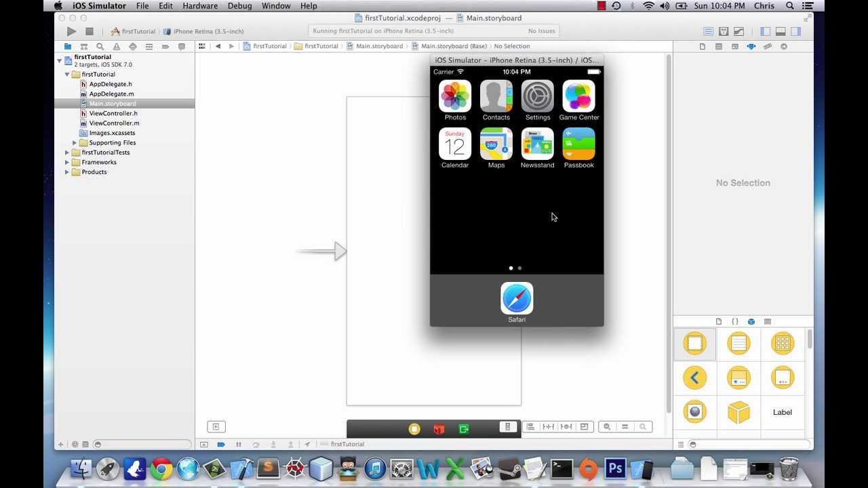Expand the firstTutorialTests folder
This screenshot has height=488, width=868.
click(67, 152)
